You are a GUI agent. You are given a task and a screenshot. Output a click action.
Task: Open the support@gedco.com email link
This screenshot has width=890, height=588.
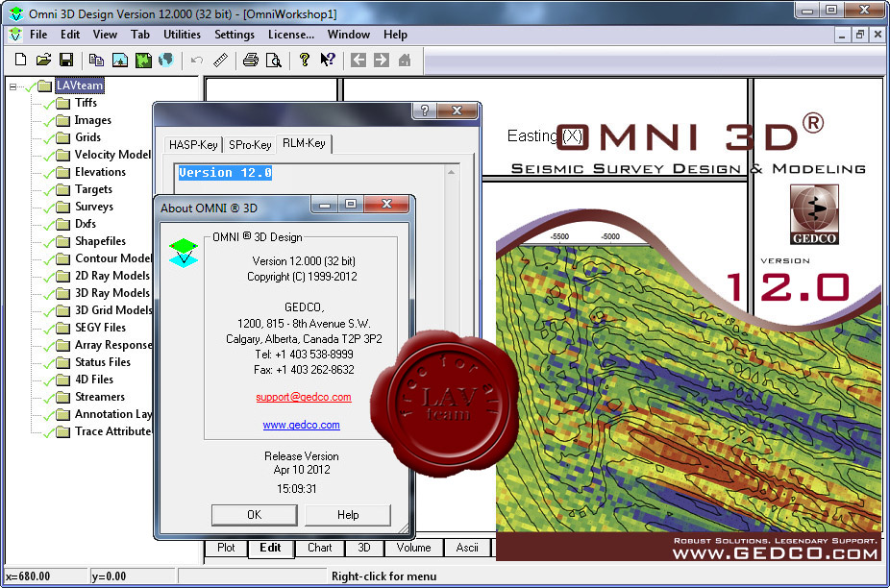point(304,398)
